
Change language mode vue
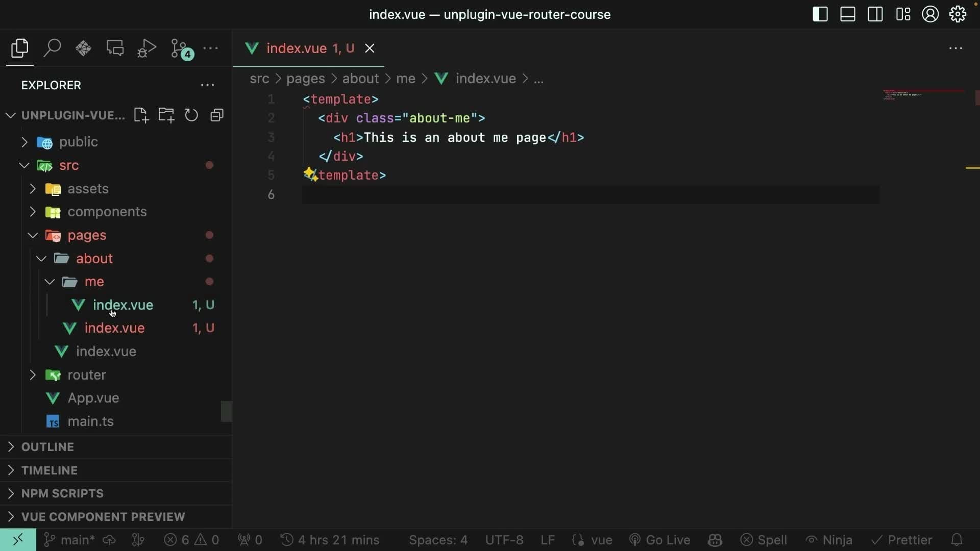592,540
